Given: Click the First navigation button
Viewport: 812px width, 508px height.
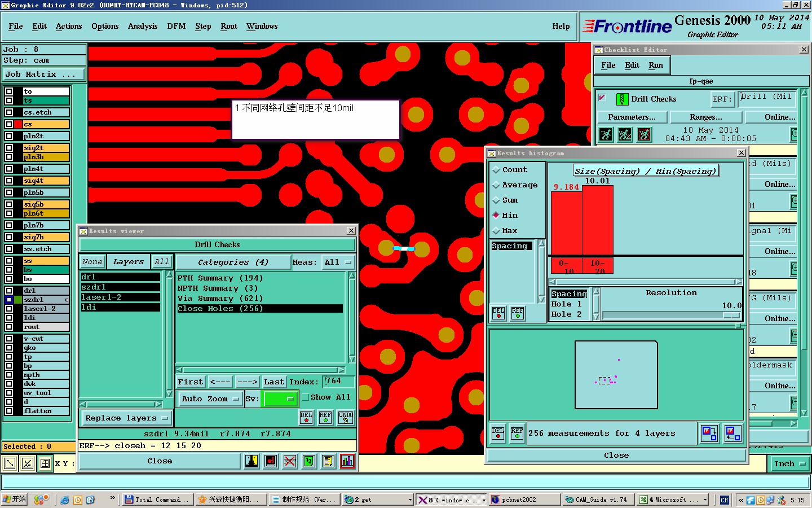Looking at the screenshot, I should (191, 382).
